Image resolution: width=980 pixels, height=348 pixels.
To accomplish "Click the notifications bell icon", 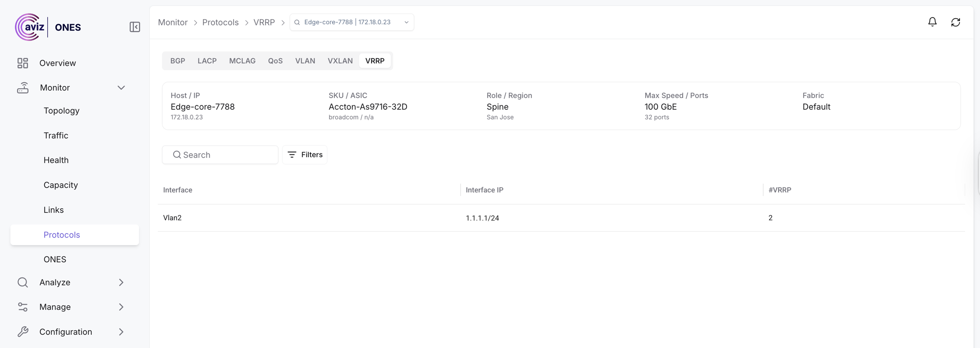I will (932, 22).
